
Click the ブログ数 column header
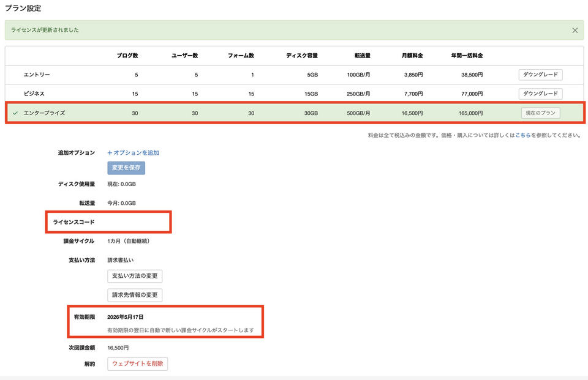click(127, 56)
